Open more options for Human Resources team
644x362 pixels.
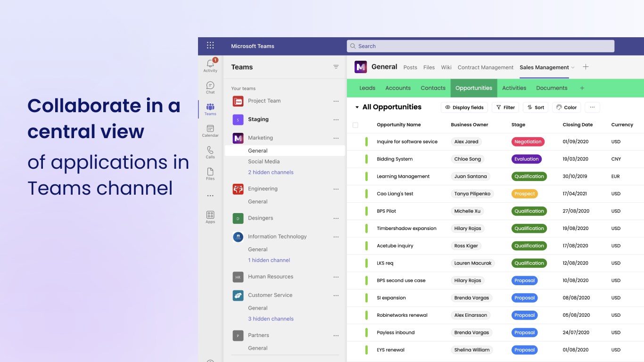click(x=336, y=277)
